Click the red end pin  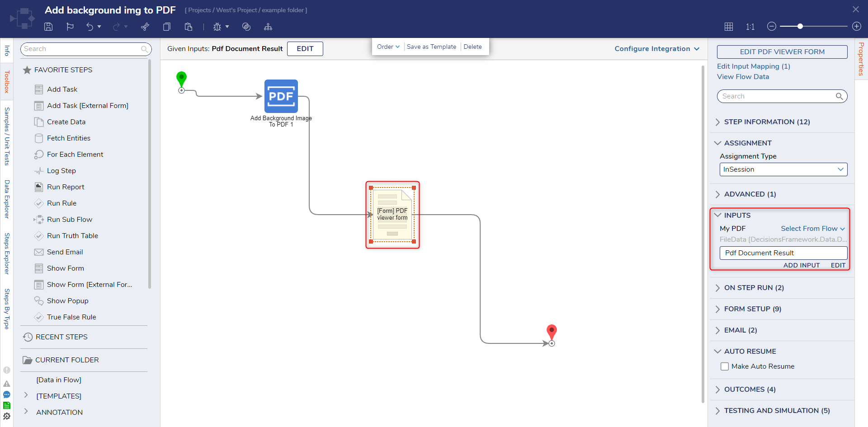point(552,332)
